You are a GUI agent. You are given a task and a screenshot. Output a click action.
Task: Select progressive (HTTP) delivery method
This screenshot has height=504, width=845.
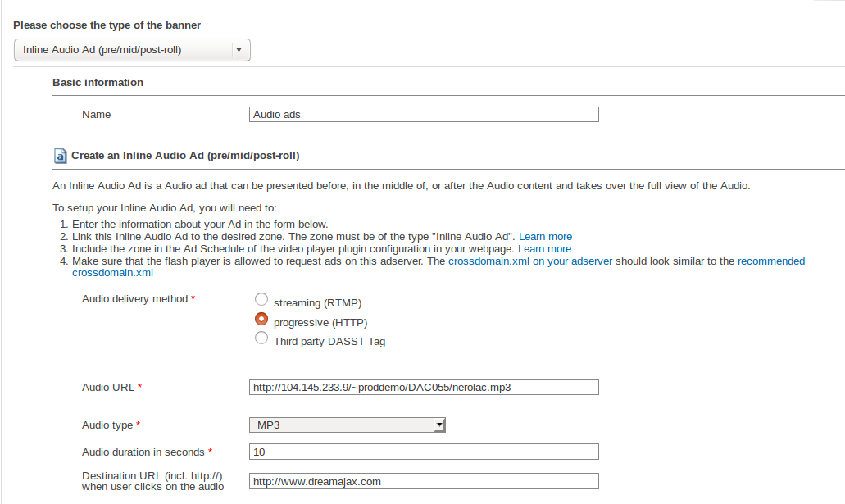261,319
